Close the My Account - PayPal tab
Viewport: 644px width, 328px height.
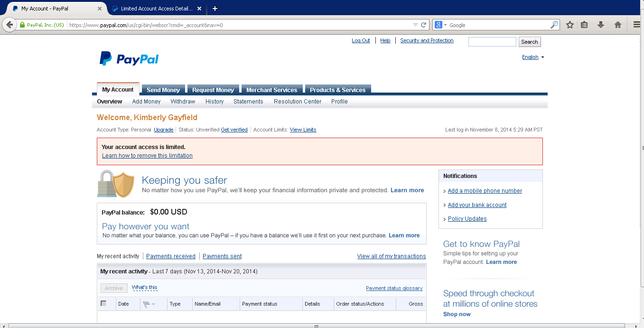[100, 9]
